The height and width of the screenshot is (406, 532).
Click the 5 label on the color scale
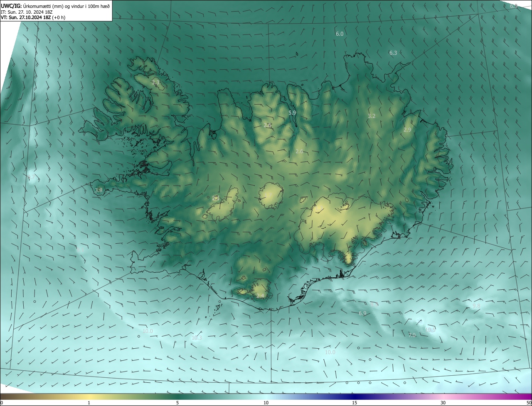[177, 403]
